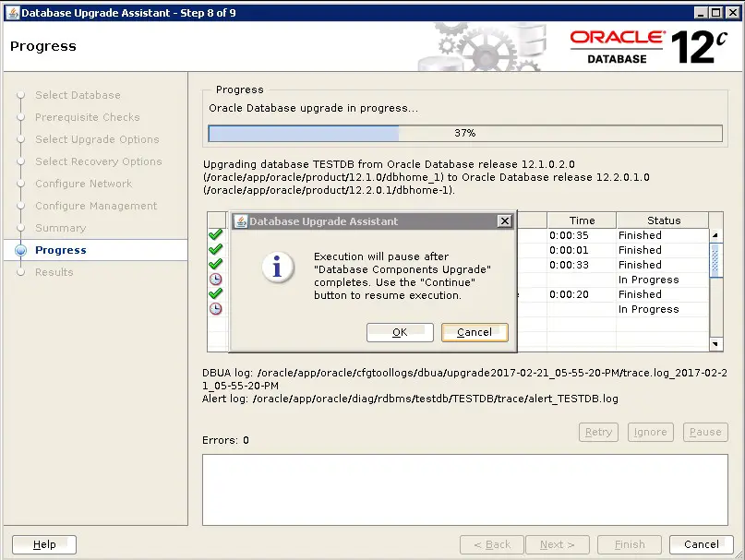Click the Back button
The image size is (745, 560).
tap(492, 544)
